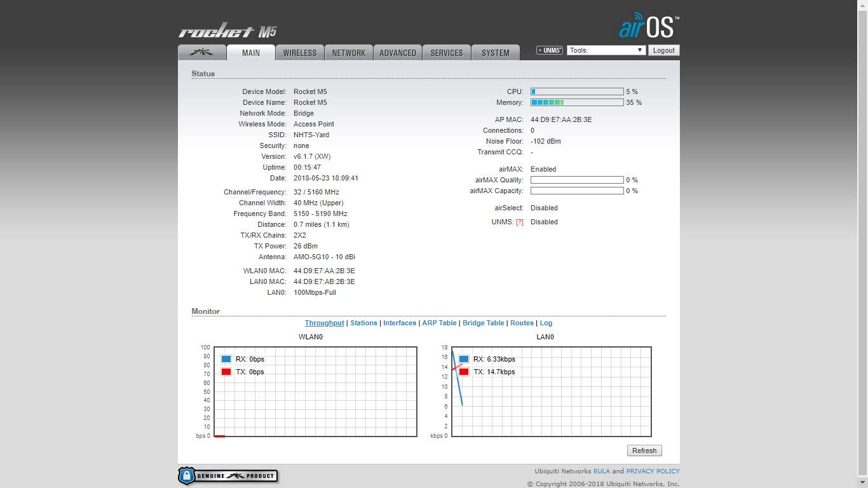
Task: Click the SSID value NHTS-Yard
Action: pyautogui.click(x=311, y=135)
